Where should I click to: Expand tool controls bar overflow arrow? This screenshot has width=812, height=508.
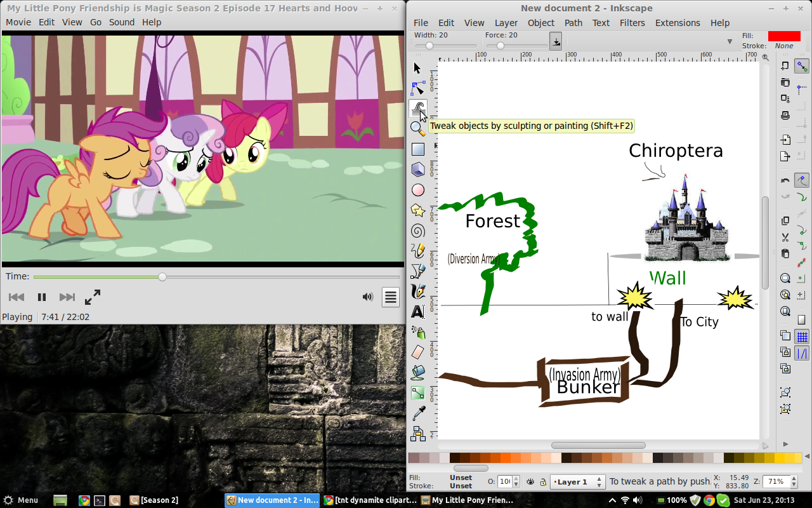pos(730,42)
